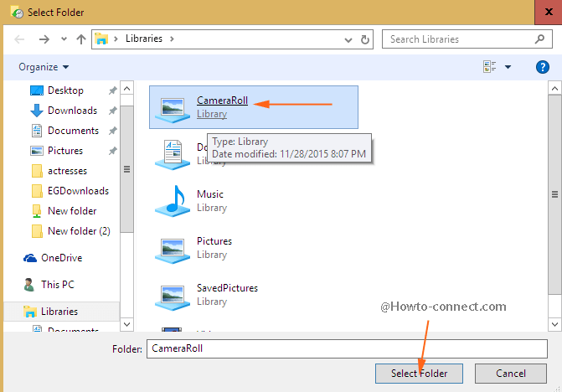Click the pin icon beside Desktop

pos(112,90)
